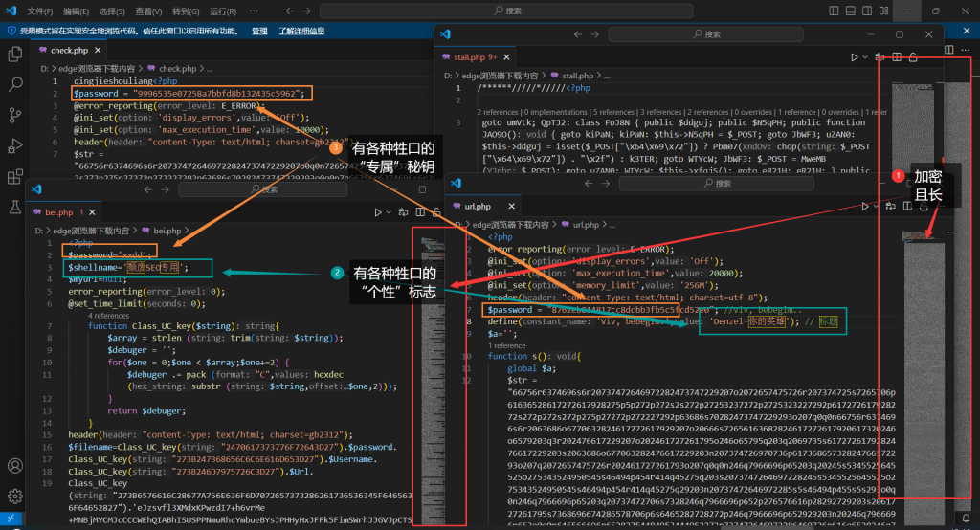
Task: Click '4 references' code lens in bei.php
Action: (109, 316)
